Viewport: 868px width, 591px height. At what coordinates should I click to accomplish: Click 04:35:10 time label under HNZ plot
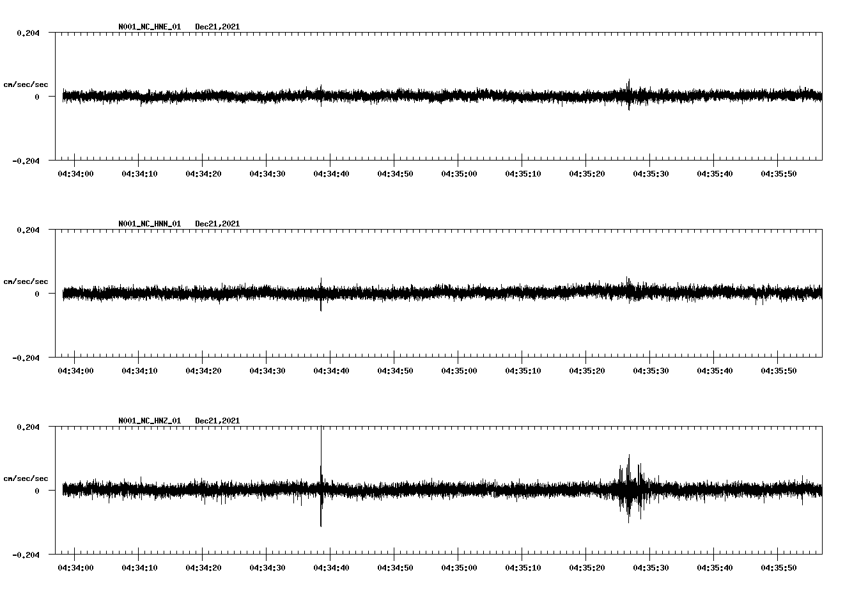[x=523, y=567]
